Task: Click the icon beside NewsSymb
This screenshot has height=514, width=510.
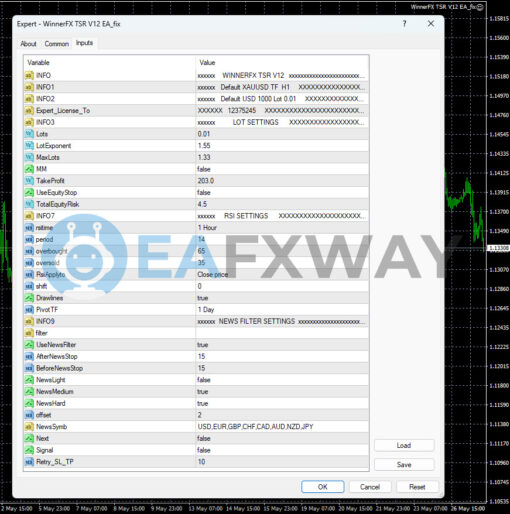Action: 29,427
